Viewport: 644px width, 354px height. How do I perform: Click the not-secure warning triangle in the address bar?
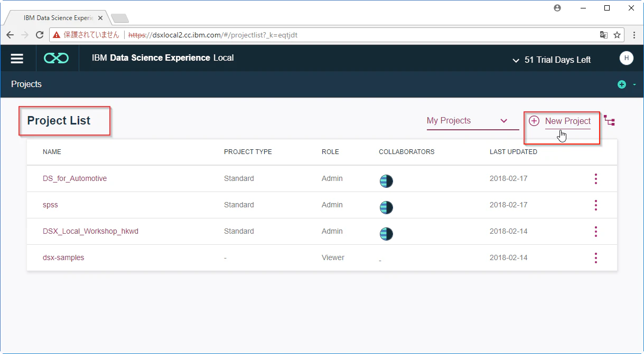(x=57, y=35)
